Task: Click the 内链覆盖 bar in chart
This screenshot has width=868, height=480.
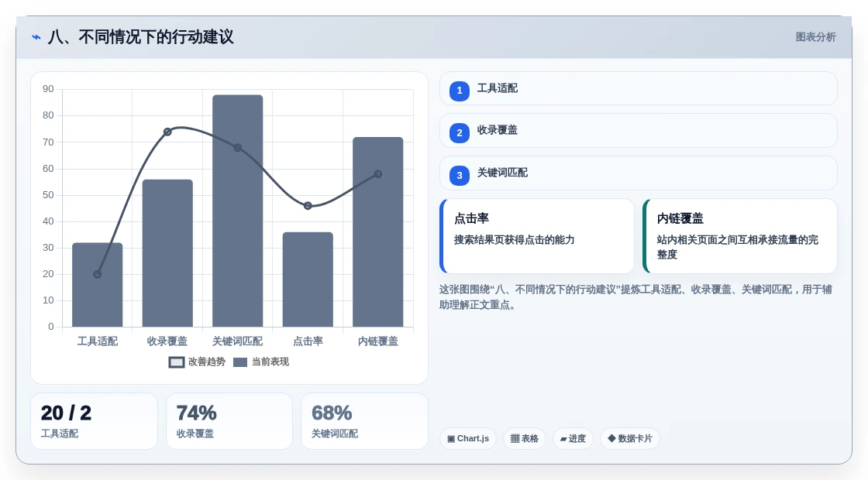Action: pyautogui.click(x=378, y=231)
